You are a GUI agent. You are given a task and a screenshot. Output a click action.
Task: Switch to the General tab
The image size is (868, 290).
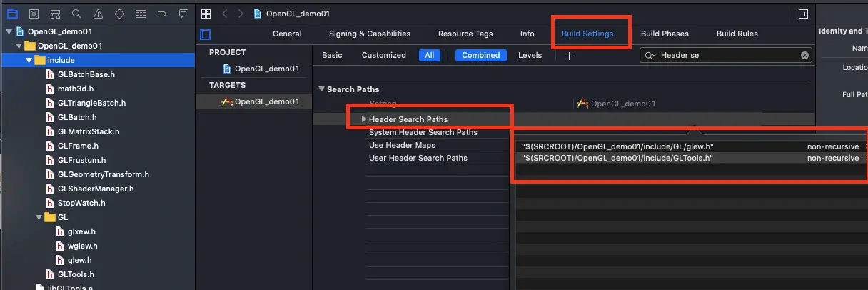click(287, 34)
